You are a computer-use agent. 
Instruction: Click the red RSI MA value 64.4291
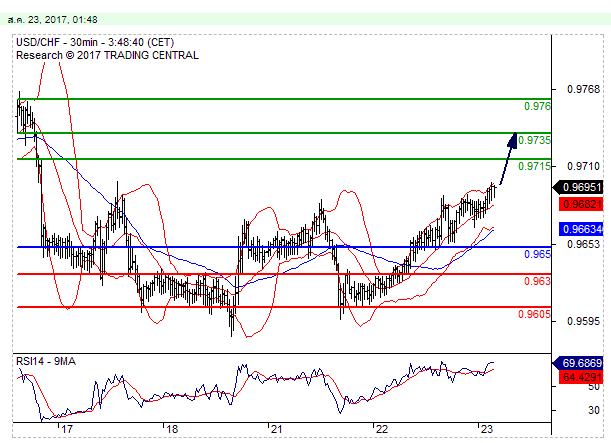[581, 377]
